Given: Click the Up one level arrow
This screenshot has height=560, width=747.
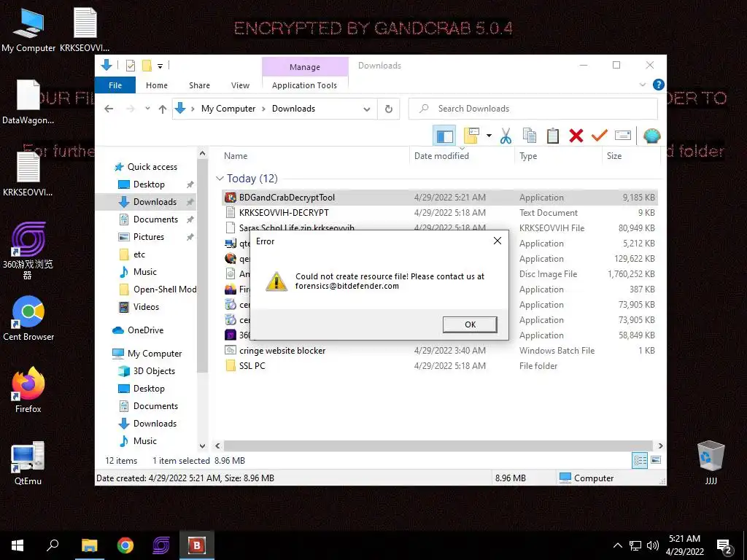Looking at the screenshot, I should tap(163, 109).
